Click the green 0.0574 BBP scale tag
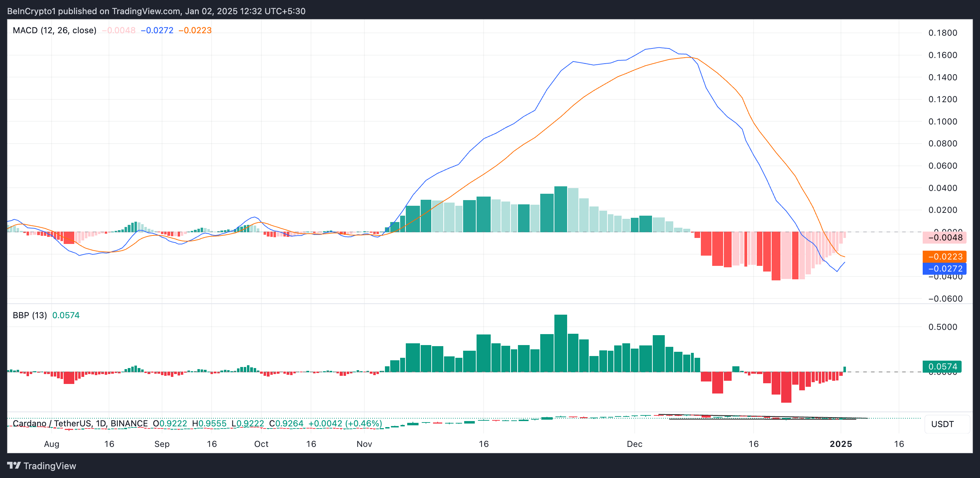 [942, 367]
